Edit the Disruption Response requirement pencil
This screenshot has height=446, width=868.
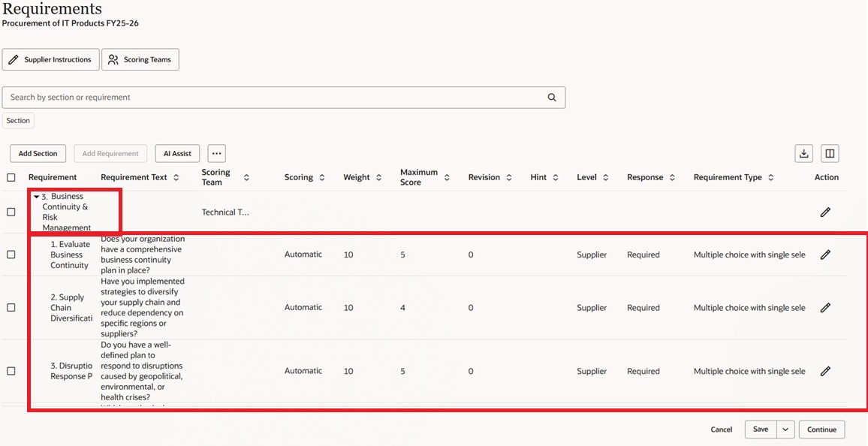pyautogui.click(x=825, y=372)
